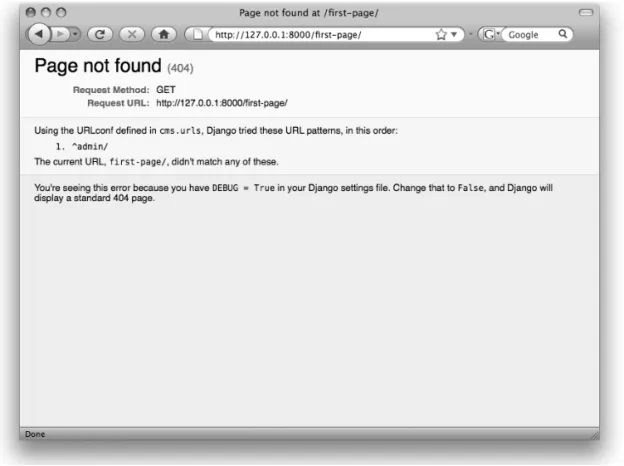Click the 'cms.urls' URLconf name

click(x=180, y=131)
